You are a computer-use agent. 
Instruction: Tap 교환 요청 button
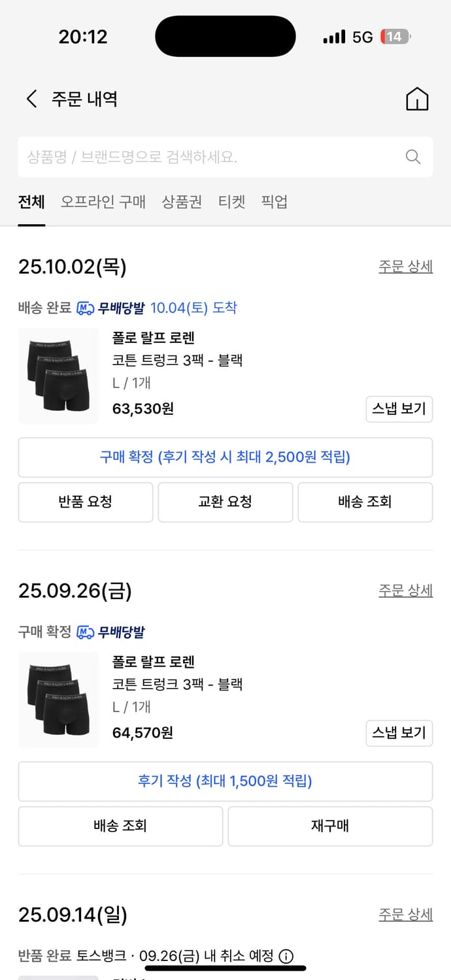(x=225, y=502)
